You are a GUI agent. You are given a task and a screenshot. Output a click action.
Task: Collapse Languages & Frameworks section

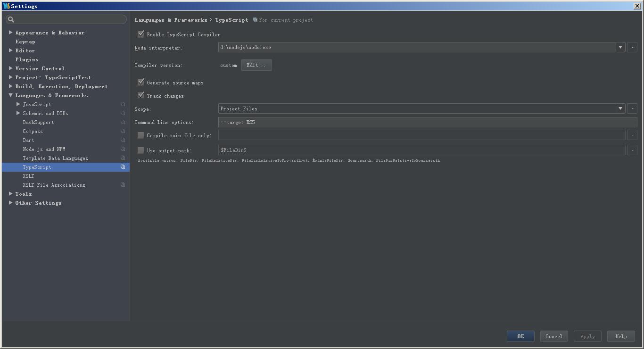[10, 95]
